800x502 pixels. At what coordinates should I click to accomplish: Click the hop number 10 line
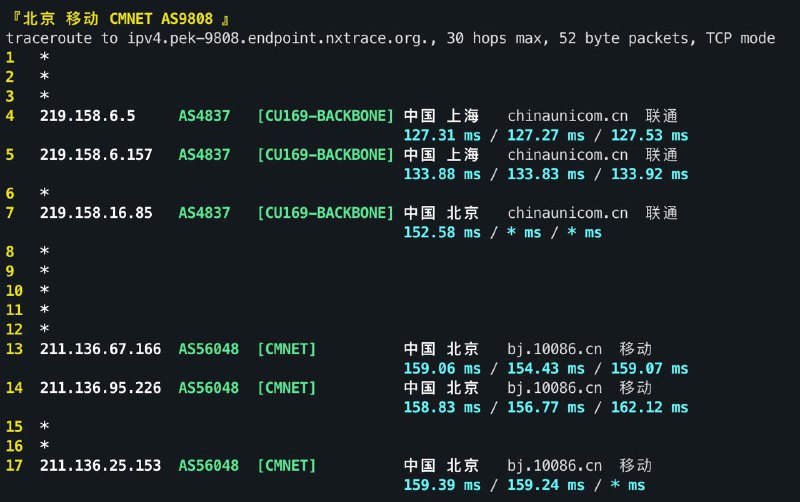[x=28, y=291]
